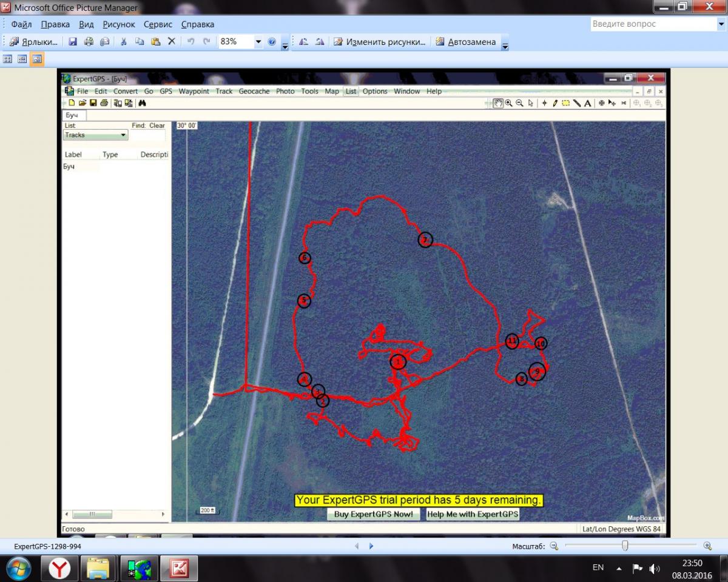728x582 pixels.
Task: Switch to thumbnail view
Action: (8, 59)
